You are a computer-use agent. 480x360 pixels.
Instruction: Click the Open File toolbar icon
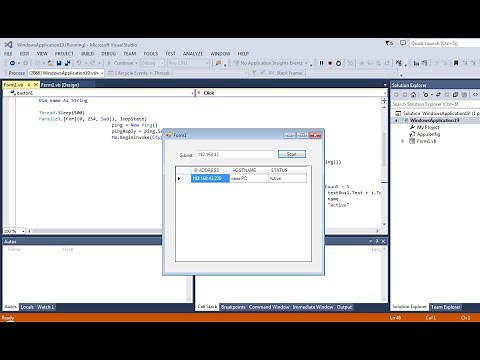(51, 63)
